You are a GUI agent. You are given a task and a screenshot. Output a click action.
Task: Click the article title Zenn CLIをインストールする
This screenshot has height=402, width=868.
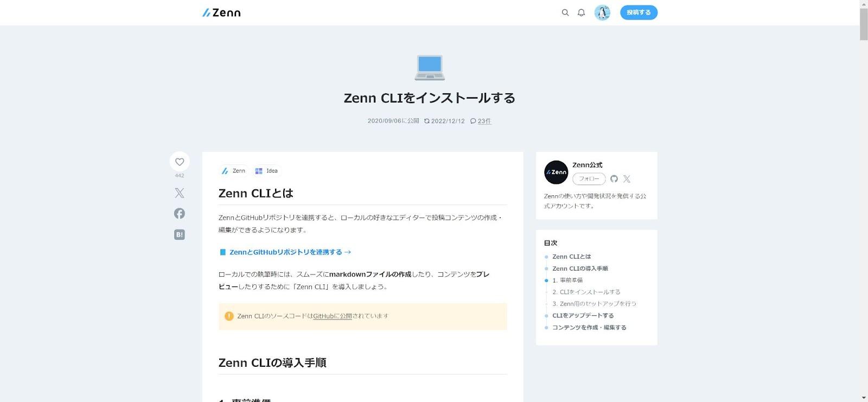pos(430,98)
